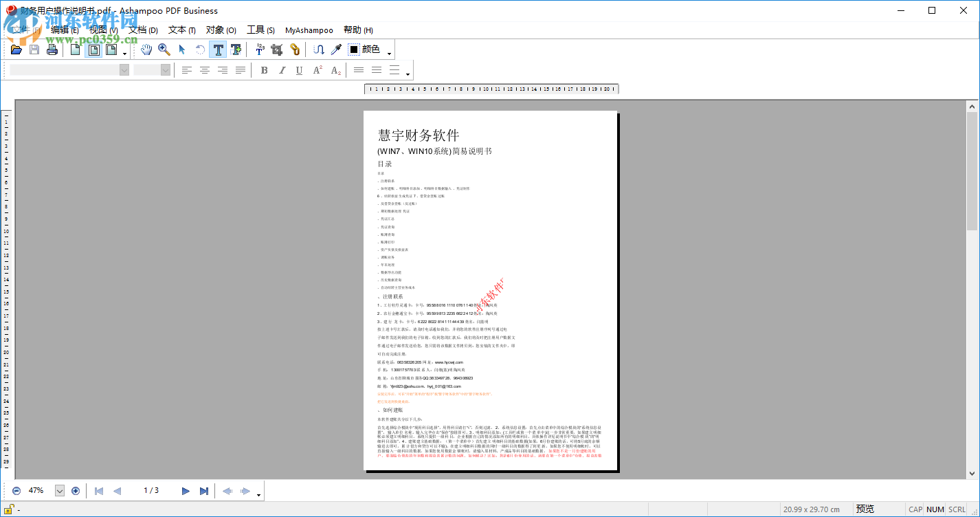Toggle italic text formatting
The height and width of the screenshot is (517, 980).
tap(282, 69)
